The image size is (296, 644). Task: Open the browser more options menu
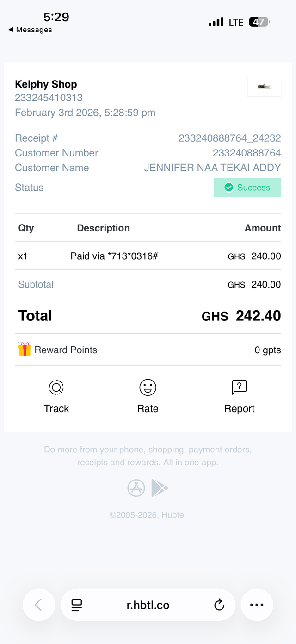tap(257, 605)
